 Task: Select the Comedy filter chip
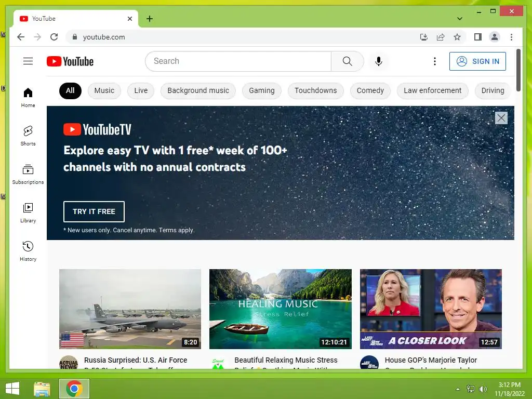pyautogui.click(x=370, y=90)
